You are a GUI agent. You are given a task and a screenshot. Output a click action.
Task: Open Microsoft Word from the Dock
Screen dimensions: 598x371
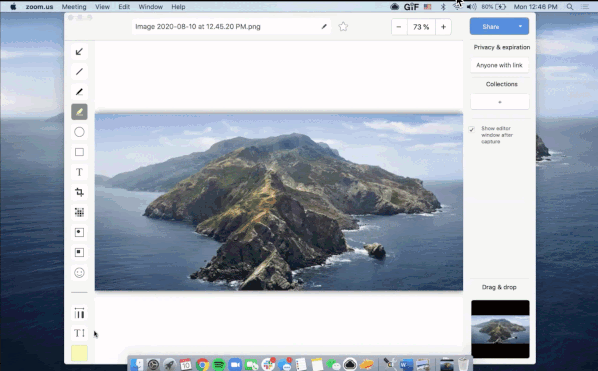pyautogui.click(x=407, y=365)
